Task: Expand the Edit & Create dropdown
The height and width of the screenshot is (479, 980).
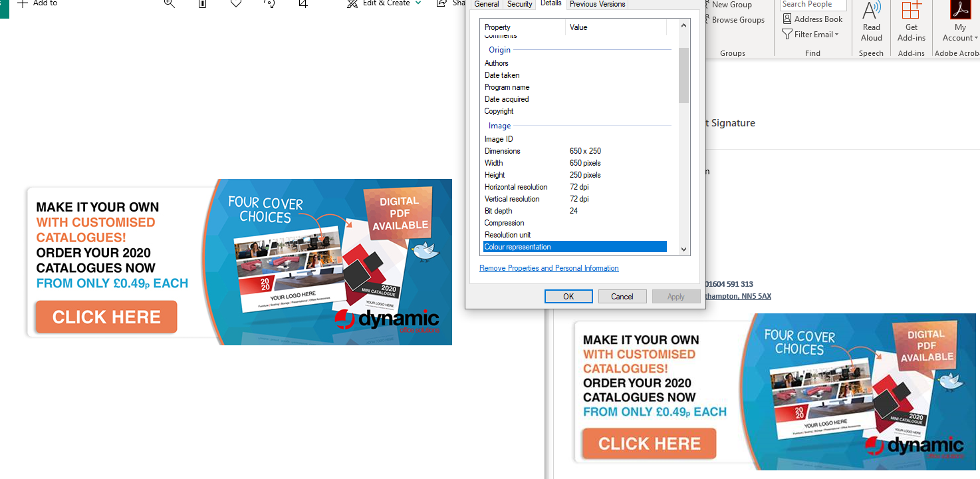Action: [419, 3]
